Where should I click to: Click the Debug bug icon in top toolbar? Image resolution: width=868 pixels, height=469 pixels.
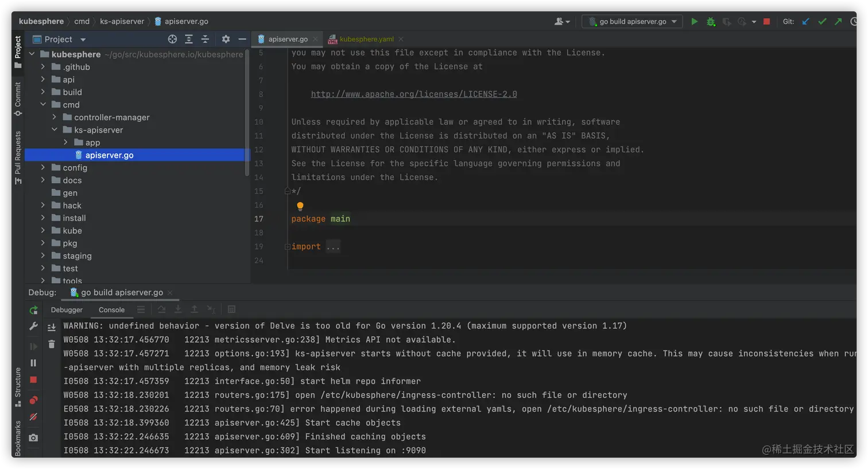(711, 22)
